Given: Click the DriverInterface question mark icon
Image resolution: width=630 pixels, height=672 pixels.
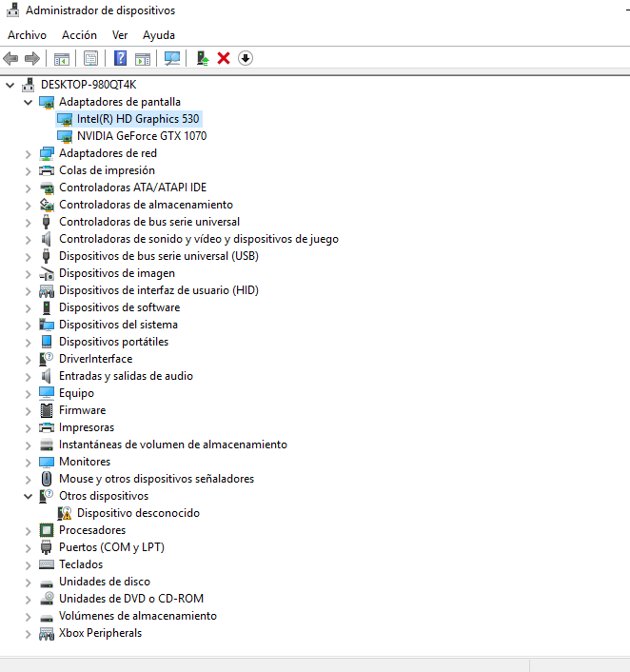Looking at the screenshot, I should 47,359.
